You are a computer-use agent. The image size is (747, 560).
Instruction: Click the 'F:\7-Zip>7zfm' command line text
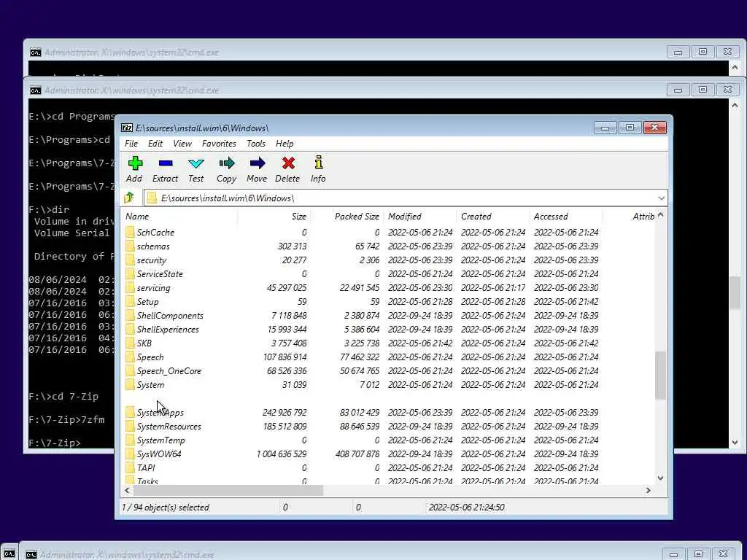pyautogui.click(x=66, y=419)
